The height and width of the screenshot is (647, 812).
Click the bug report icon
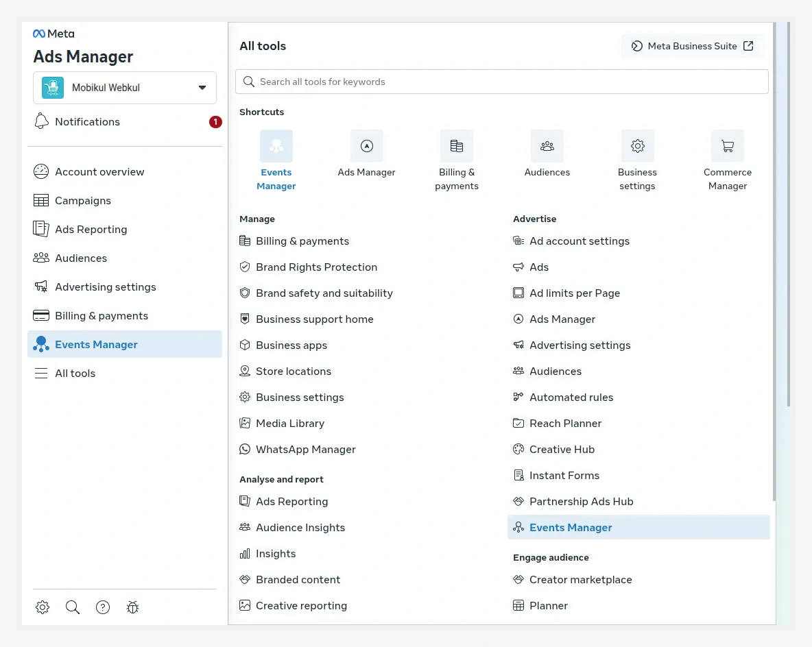point(132,607)
